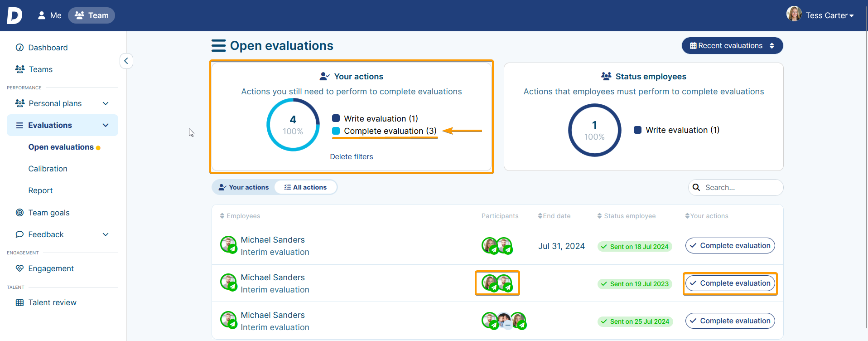Viewport: 868px width, 341px height.
Task: Click the Feedback speech bubble icon
Action: 19,234
